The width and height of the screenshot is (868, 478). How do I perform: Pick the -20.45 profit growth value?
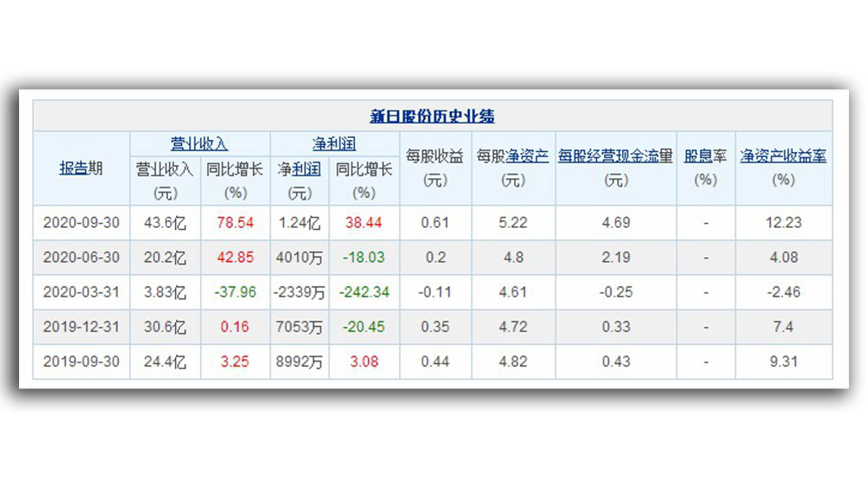(364, 327)
